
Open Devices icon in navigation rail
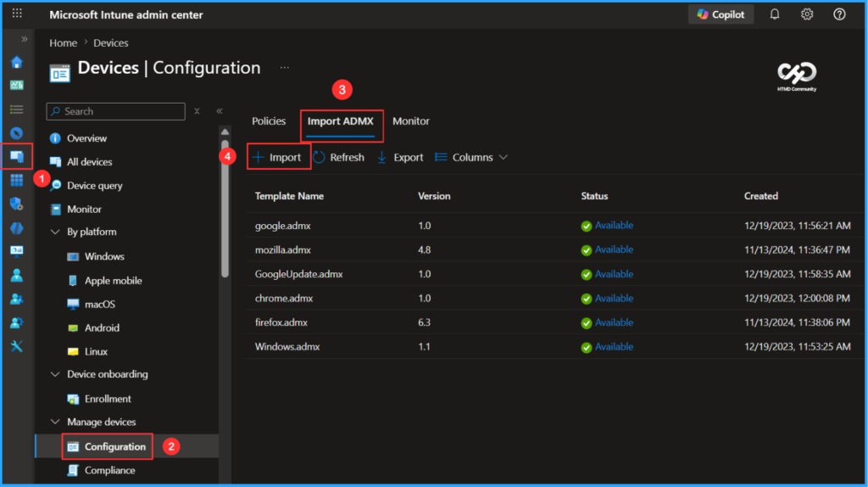17,157
